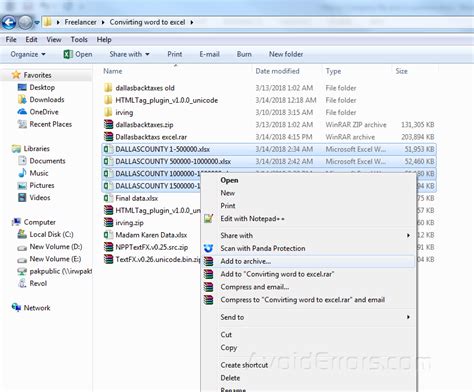Open the Organize dropdown
The width and height of the screenshot is (474, 392).
click(28, 54)
